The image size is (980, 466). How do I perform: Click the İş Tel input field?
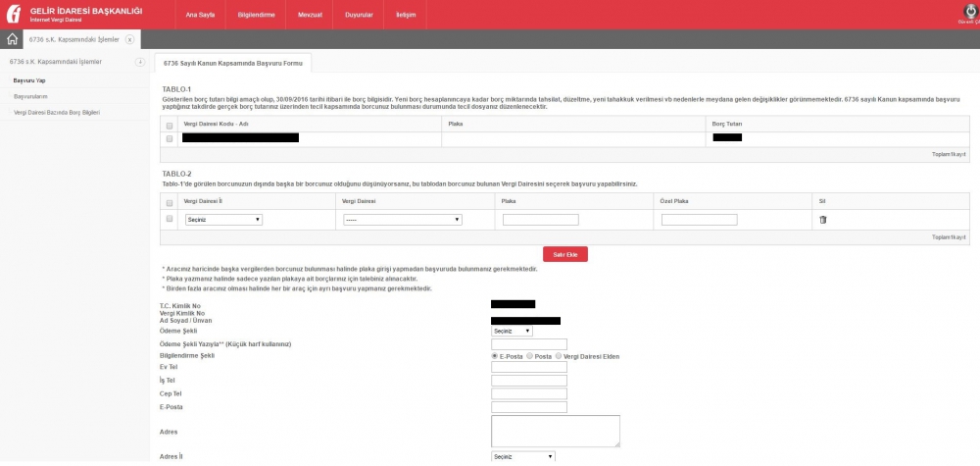tap(529, 381)
